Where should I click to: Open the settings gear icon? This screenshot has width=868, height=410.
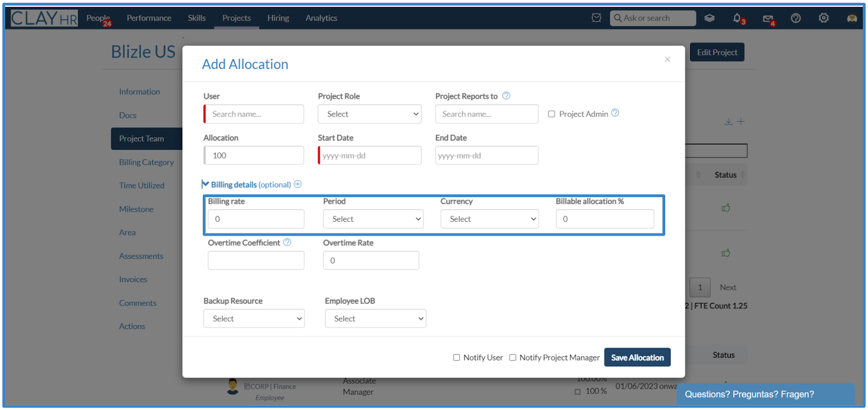coord(824,18)
